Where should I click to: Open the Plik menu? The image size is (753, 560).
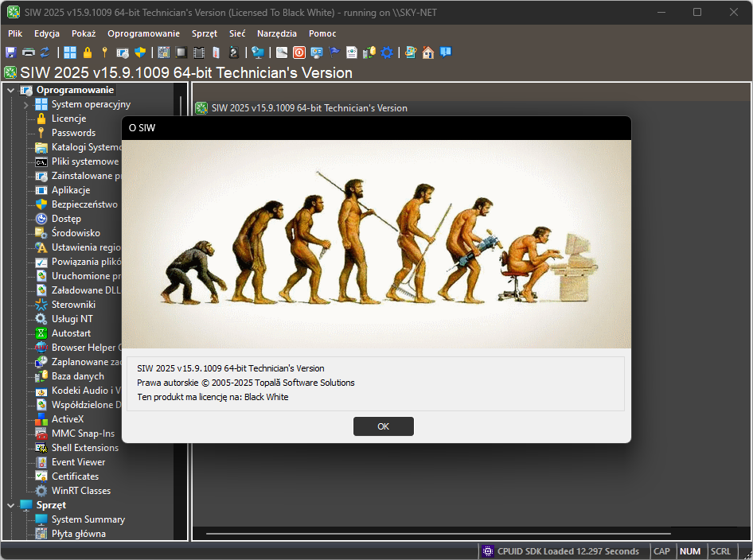[x=15, y=33]
